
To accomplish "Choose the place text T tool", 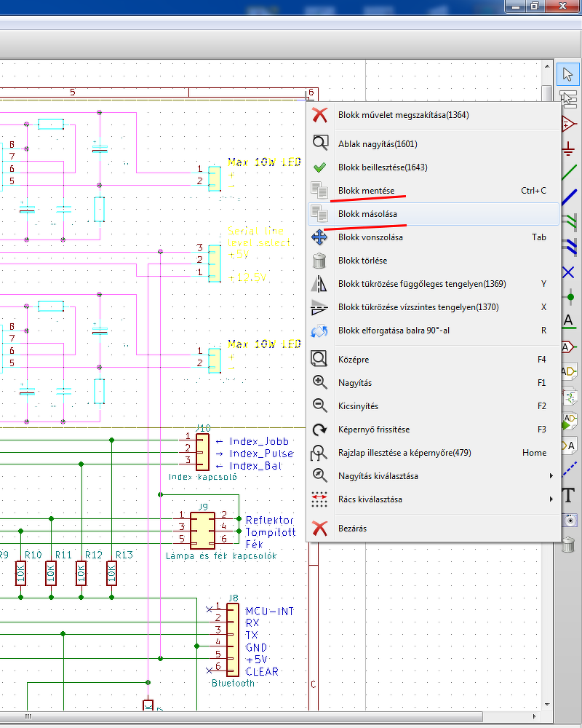I will 569,496.
